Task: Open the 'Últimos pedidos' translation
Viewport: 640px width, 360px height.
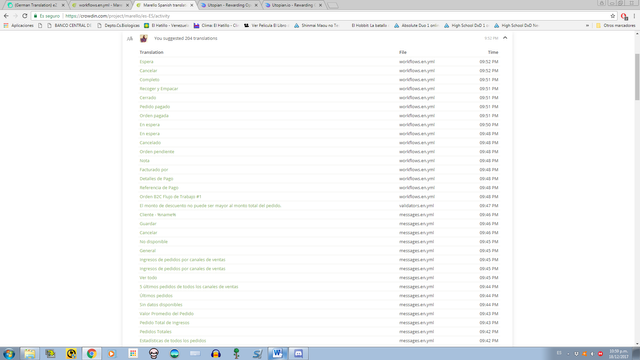Action: point(156,295)
